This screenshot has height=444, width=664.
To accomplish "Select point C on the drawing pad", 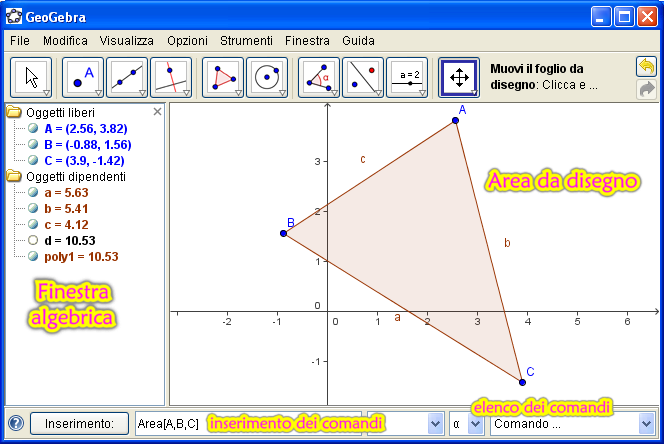I will pyautogui.click(x=523, y=382).
